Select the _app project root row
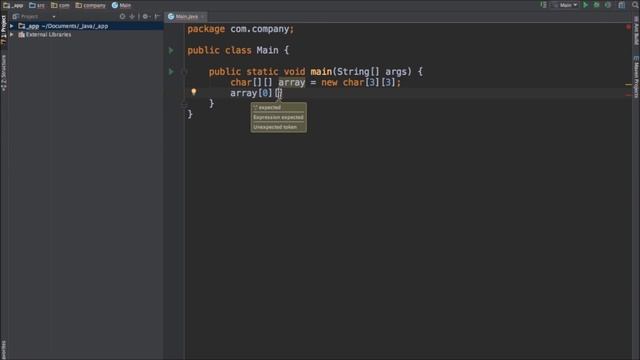 (x=86, y=26)
